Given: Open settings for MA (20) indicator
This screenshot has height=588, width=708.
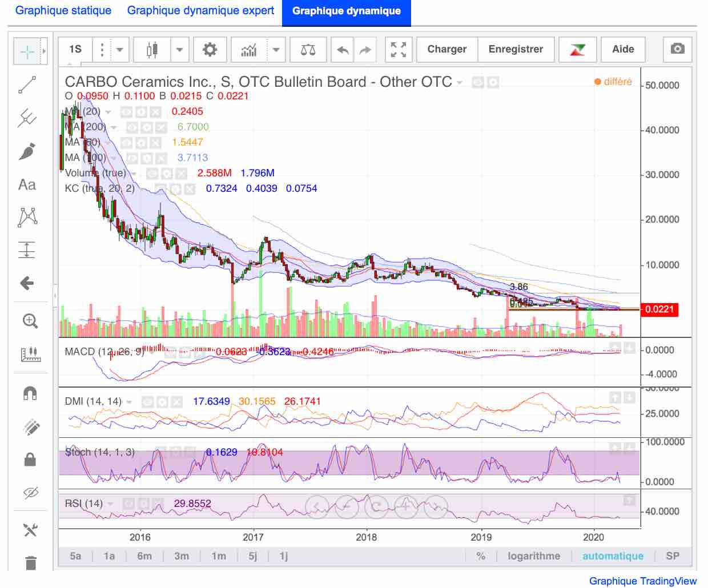Looking at the screenshot, I should point(141,112).
